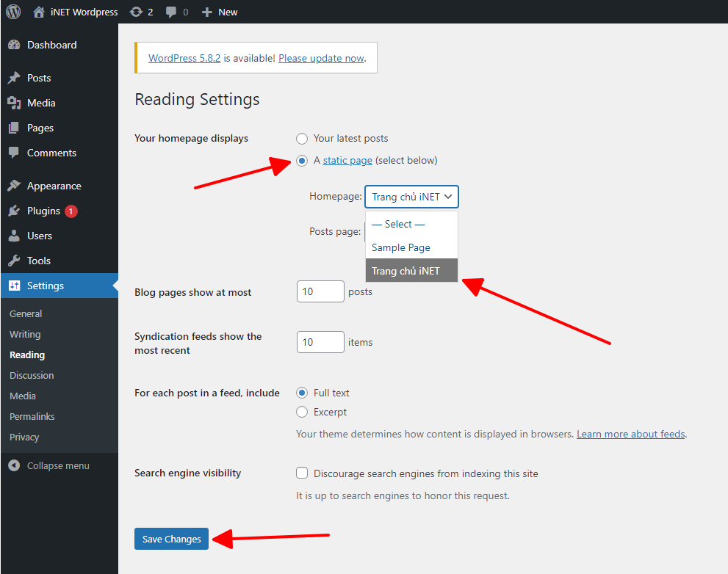The height and width of the screenshot is (574, 728).
Task: Click New in the admin bar
Action: click(x=228, y=12)
